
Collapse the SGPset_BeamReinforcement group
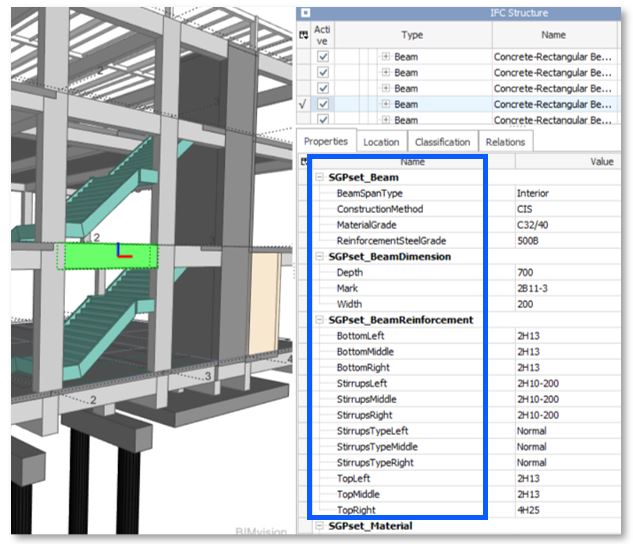(x=320, y=320)
